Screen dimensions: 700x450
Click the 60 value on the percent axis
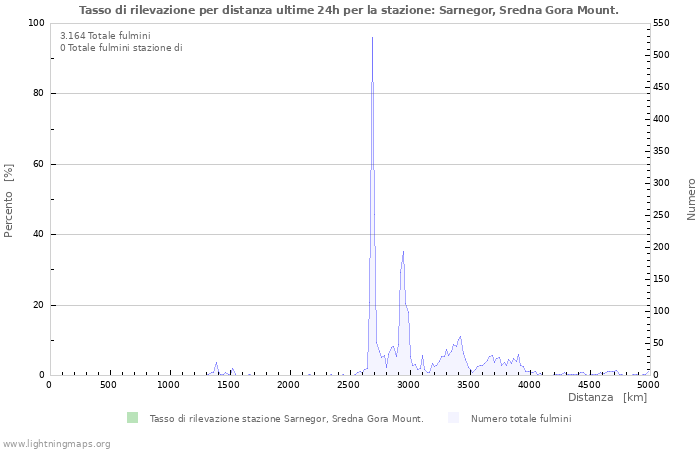point(38,164)
